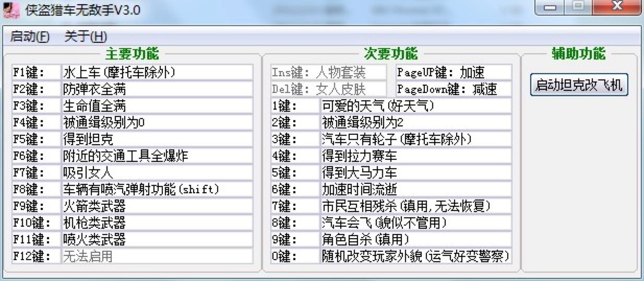Click the 0键 label

pyautogui.click(x=295, y=256)
